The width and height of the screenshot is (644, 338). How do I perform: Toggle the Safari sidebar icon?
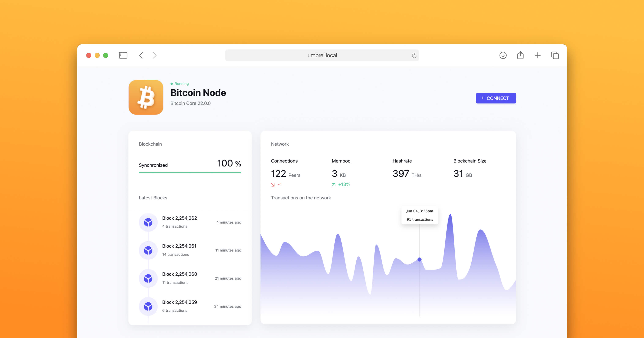(123, 55)
